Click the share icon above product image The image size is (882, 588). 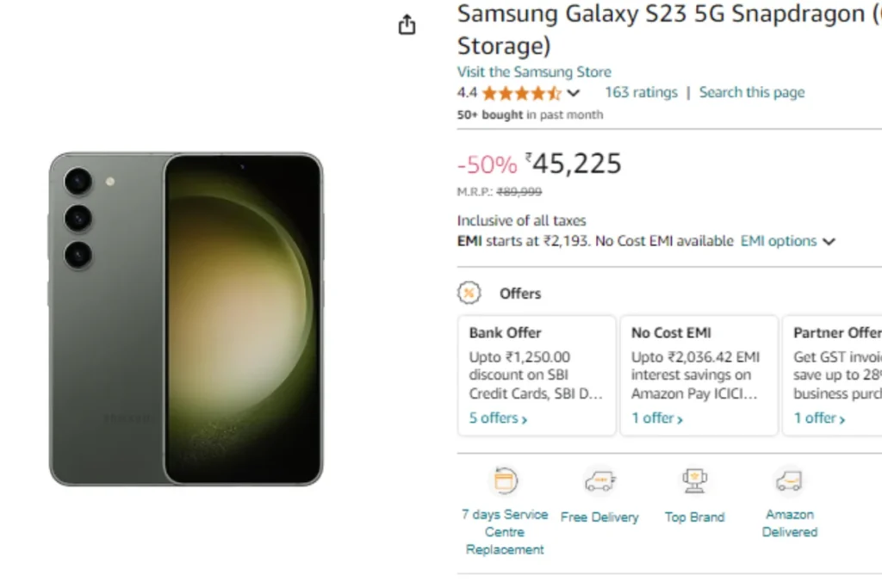(x=407, y=25)
